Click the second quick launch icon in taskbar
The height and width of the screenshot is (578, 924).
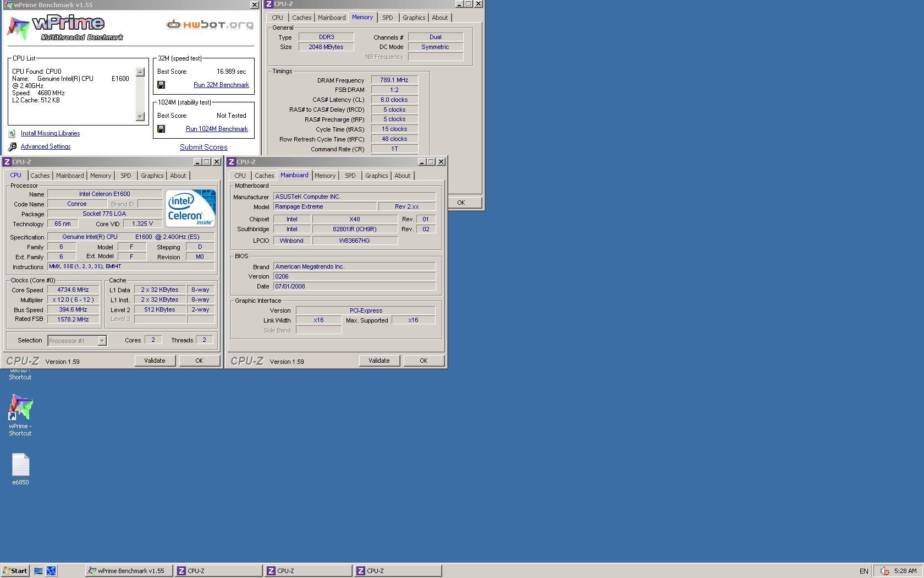(51, 571)
